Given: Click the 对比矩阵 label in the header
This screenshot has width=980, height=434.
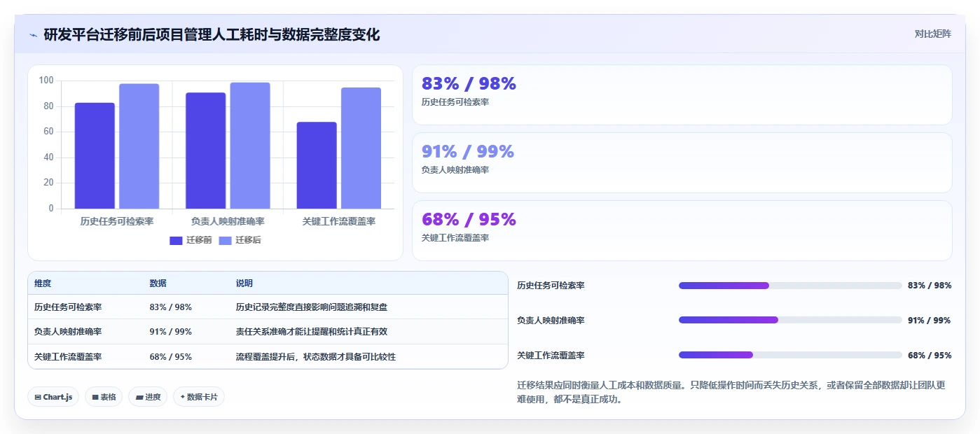Looking at the screenshot, I should 932,34.
